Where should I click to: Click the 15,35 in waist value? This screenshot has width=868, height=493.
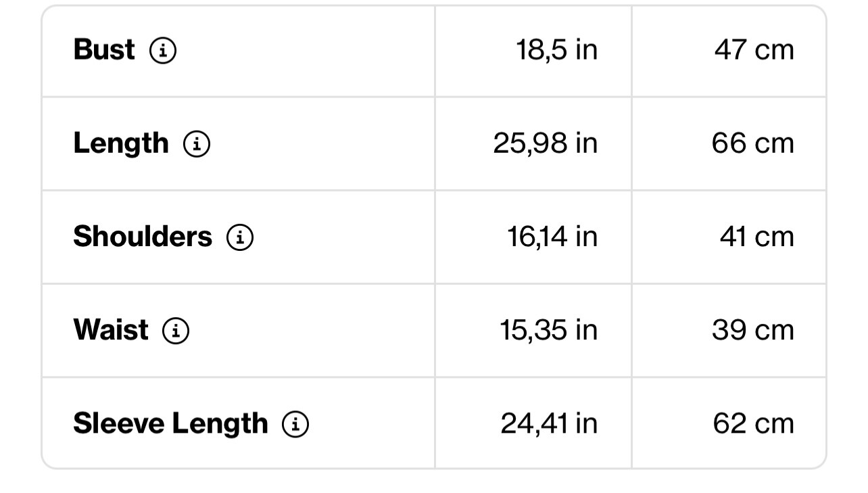click(549, 330)
